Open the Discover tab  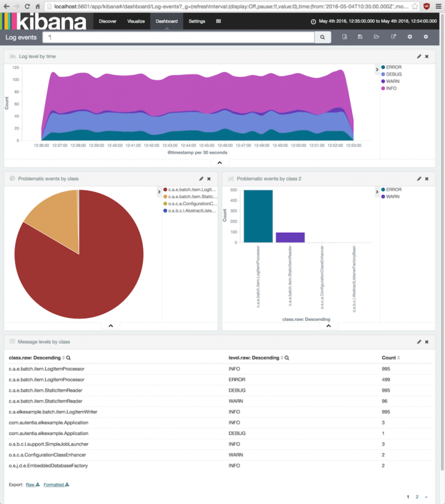pyautogui.click(x=107, y=21)
